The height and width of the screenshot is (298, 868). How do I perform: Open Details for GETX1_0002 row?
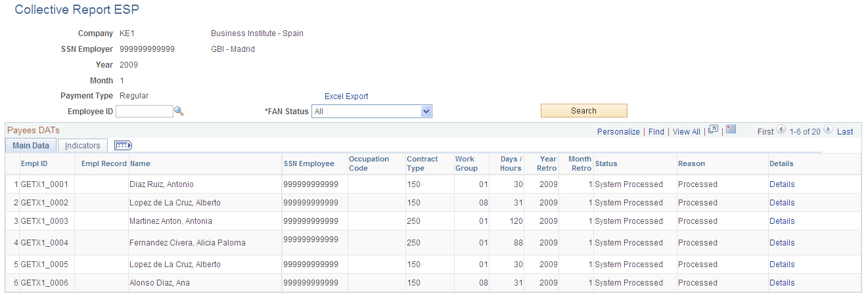pyautogui.click(x=782, y=203)
